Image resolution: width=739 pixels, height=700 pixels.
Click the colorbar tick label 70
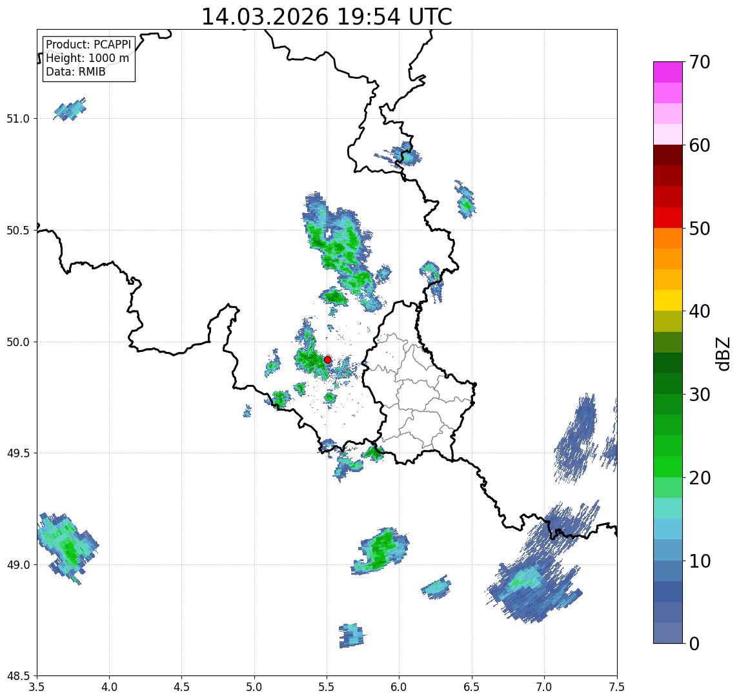click(700, 62)
